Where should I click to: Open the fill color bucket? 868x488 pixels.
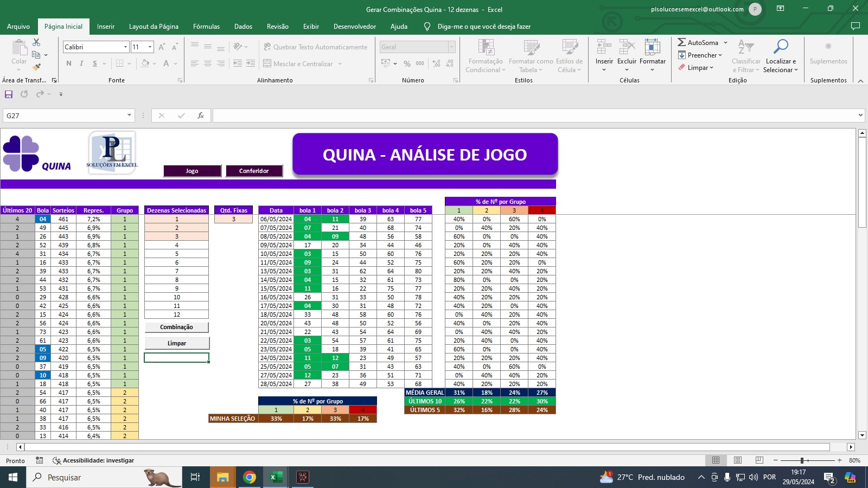145,63
